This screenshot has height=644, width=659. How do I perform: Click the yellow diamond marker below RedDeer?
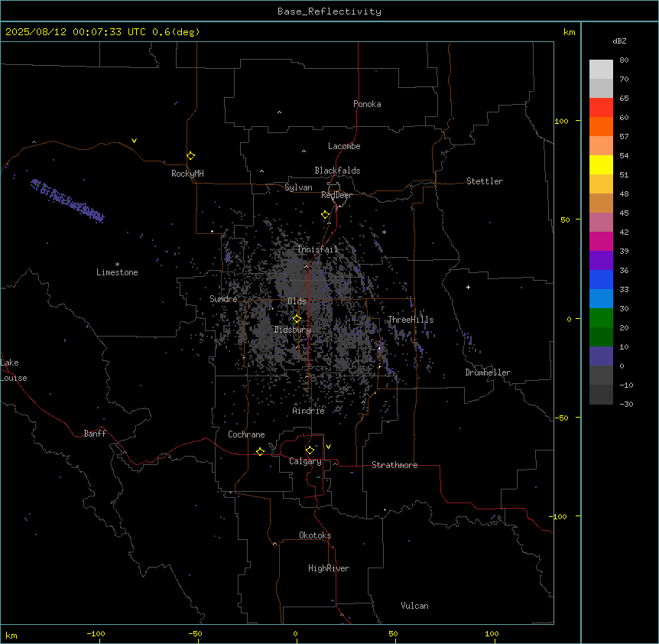pos(325,215)
